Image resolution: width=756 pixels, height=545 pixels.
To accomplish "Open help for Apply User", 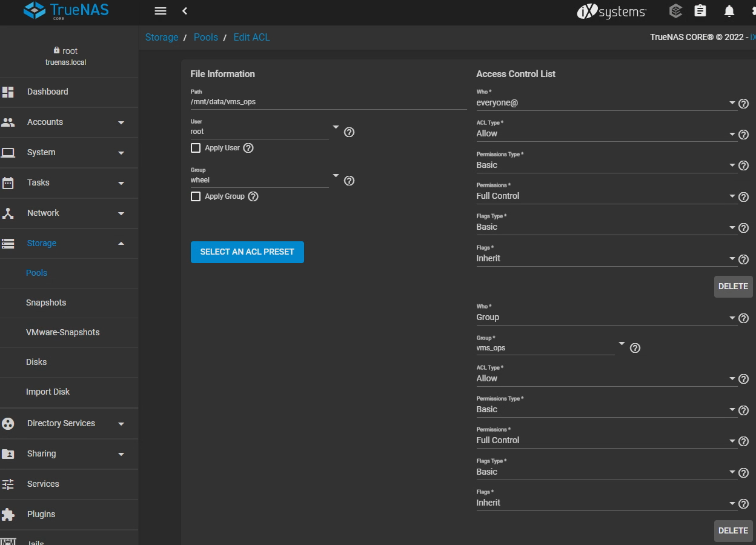I will pyautogui.click(x=248, y=148).
